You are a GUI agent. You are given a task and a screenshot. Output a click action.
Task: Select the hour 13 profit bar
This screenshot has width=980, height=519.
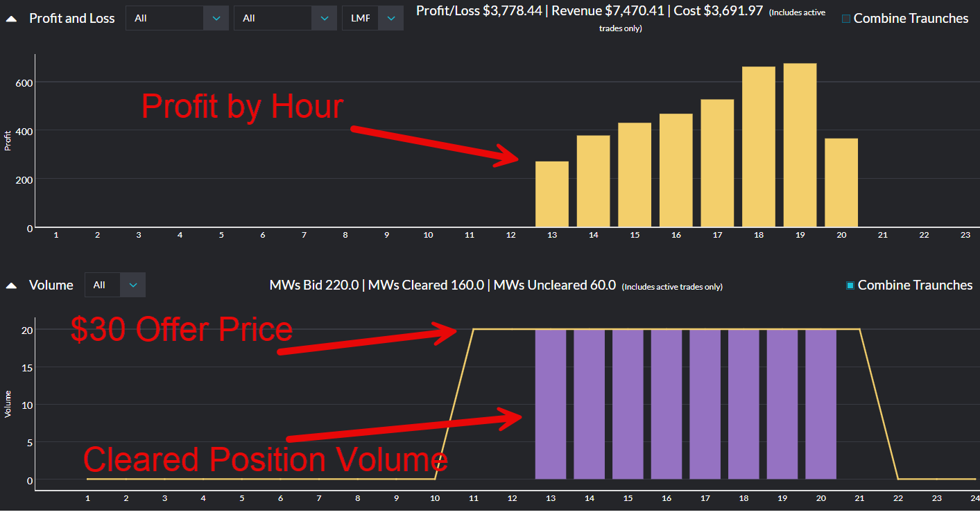coord(552,194)
